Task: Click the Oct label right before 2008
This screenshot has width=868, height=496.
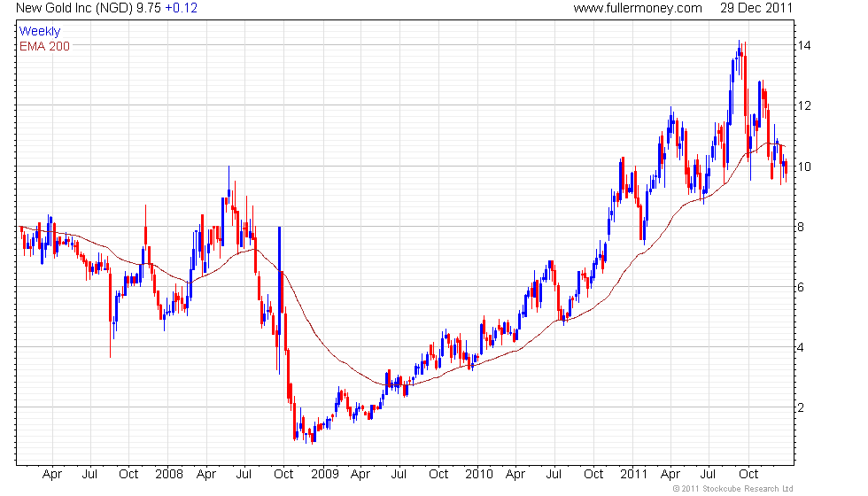Action: 128,475
